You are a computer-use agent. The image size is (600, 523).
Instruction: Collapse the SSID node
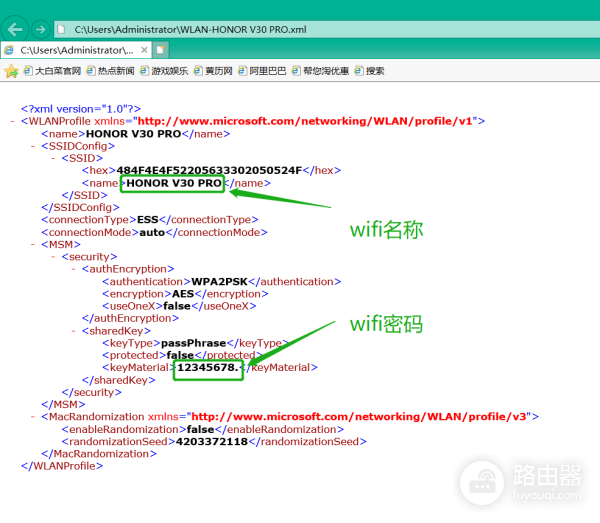(x=53, y=158)
